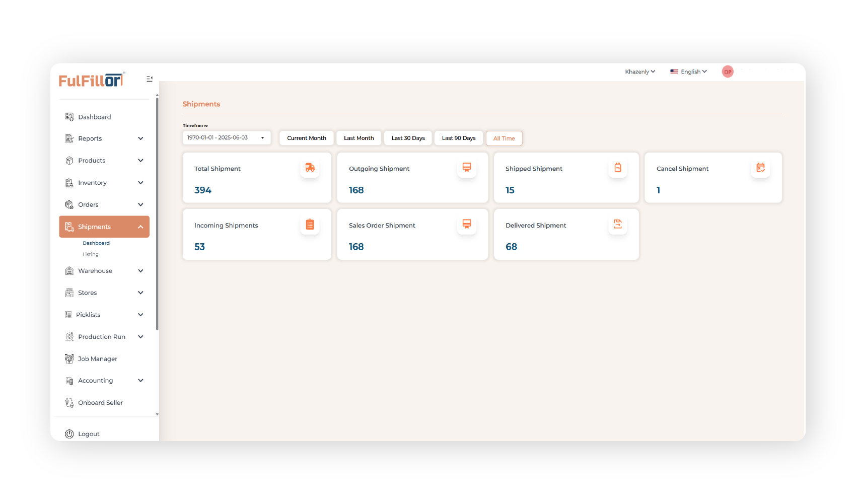Click the Picklists sidebar icon
The width and height of the screenshot is (856, 504).
coord(68,315)
